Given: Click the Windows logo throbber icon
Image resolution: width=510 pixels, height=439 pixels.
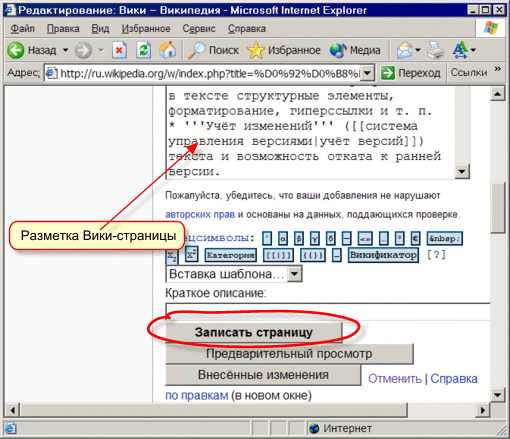Looking at the screenshot, I should pos(491,28).
